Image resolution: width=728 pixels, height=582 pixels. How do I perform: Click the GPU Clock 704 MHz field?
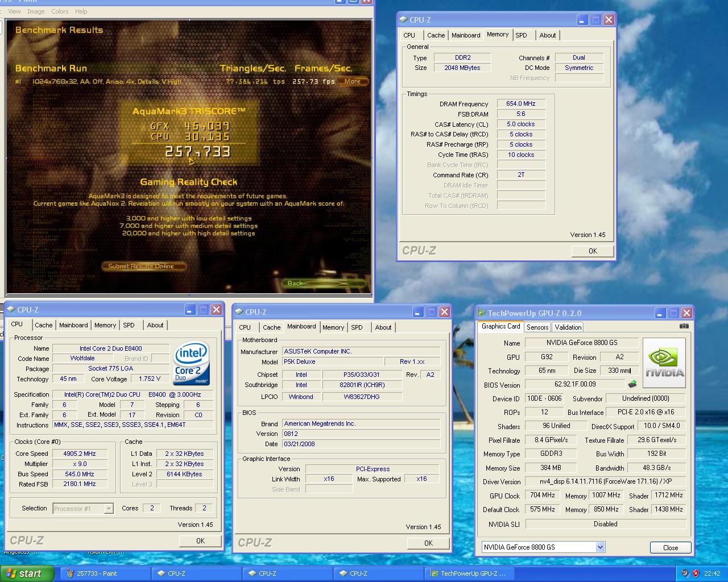coord(543,496)
